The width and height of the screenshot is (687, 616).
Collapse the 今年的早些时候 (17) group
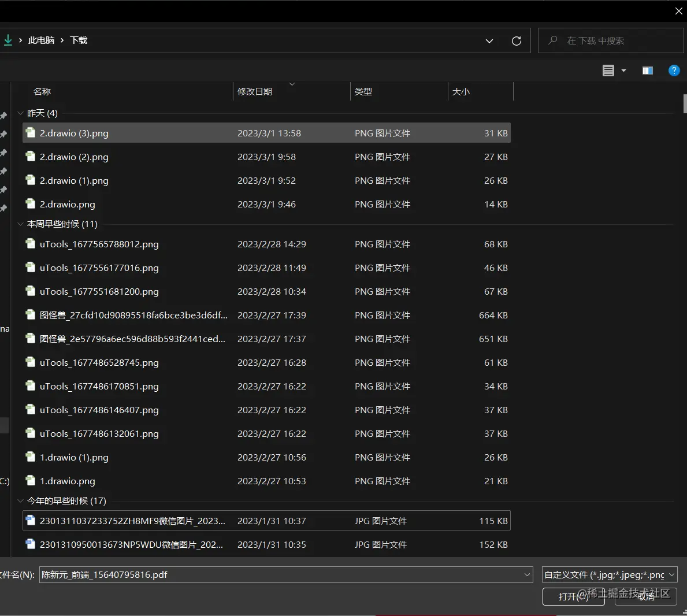coord(20,501)
